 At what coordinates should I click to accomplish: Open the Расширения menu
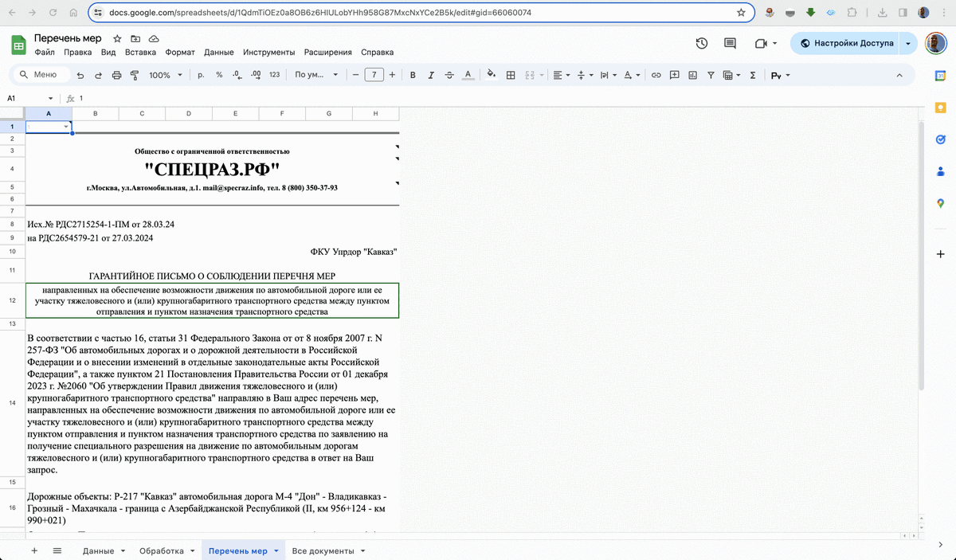[327, 53]
